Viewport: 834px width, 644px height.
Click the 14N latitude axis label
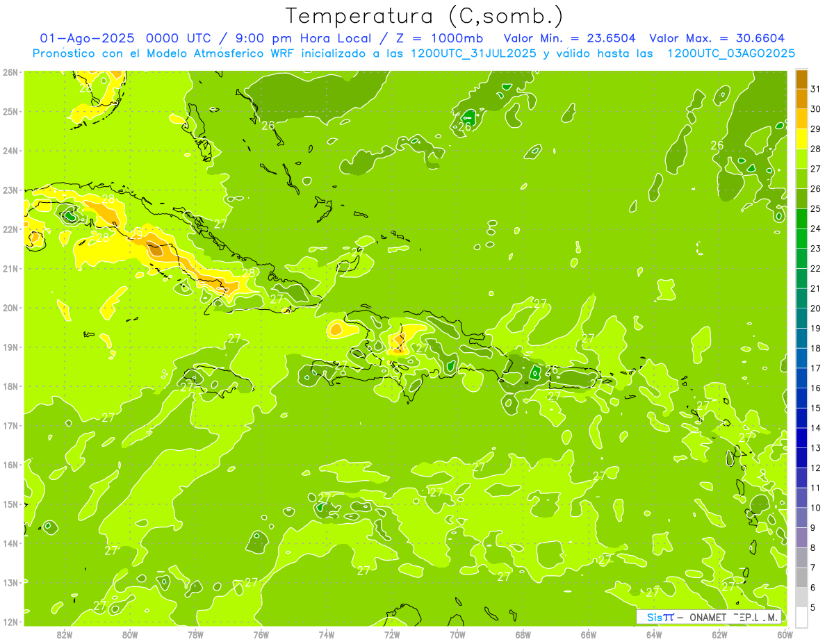[x=10, y=543]
